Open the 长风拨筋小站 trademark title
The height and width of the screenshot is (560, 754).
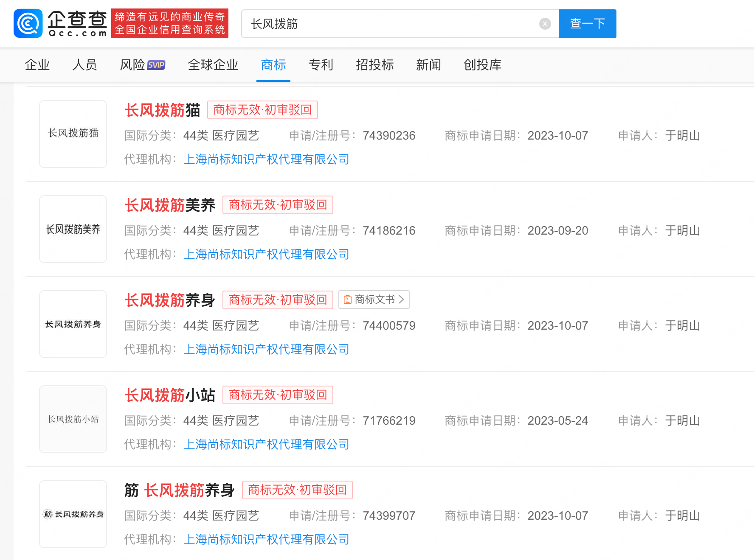[170, 395]
